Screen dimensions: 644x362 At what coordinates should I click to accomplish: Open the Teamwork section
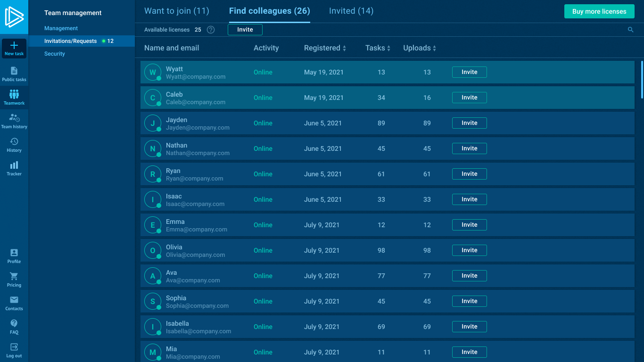tap(14, 98)
